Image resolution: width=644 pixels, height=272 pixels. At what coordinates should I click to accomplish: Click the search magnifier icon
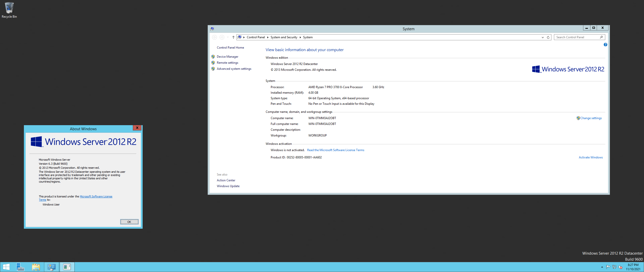pyautogui.click(x=601, y=37)
